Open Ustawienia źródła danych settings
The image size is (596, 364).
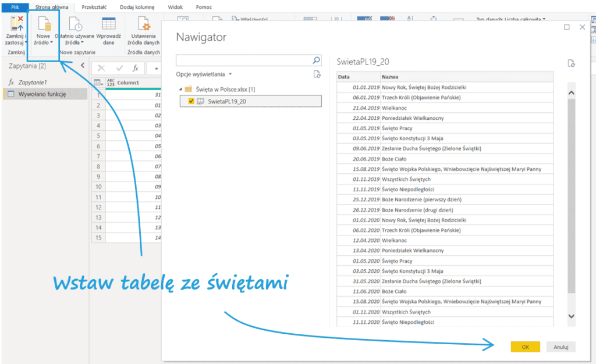[143, 24]
